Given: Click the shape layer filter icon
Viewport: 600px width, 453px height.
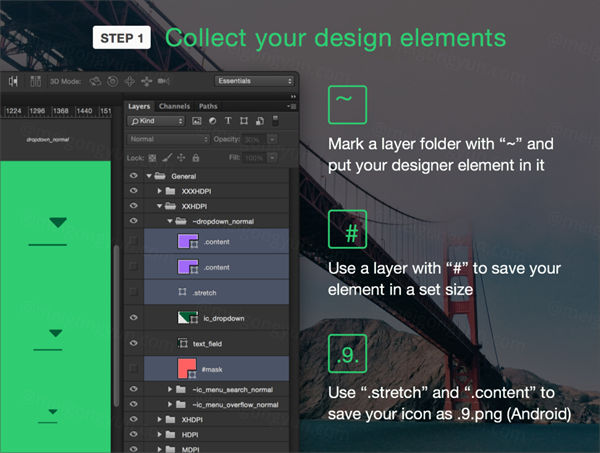Looking at the screenshot, I should pos(242,122).
